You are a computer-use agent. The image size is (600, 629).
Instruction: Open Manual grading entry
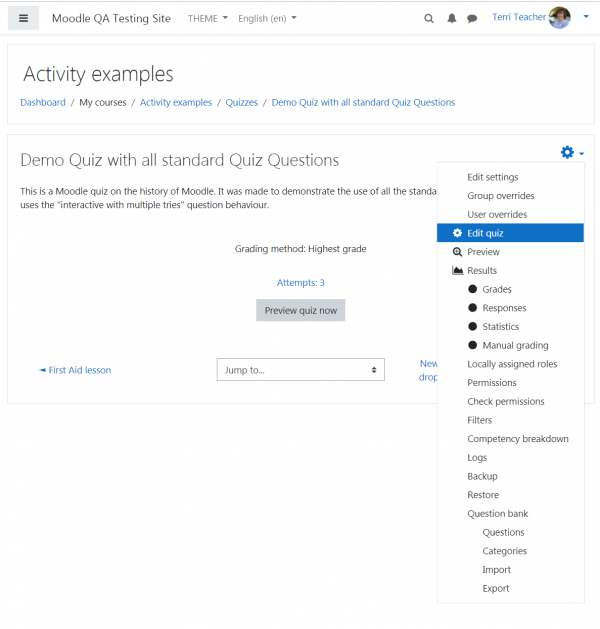515,345
